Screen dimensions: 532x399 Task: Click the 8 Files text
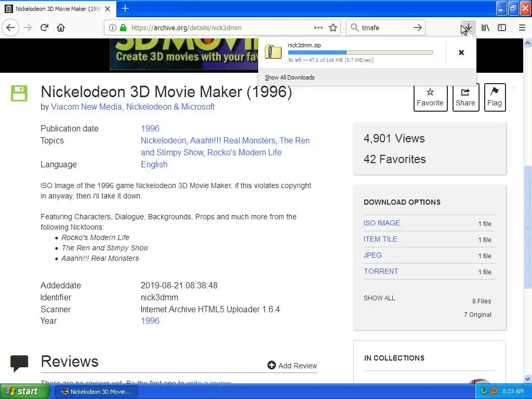tap(482, 301)
